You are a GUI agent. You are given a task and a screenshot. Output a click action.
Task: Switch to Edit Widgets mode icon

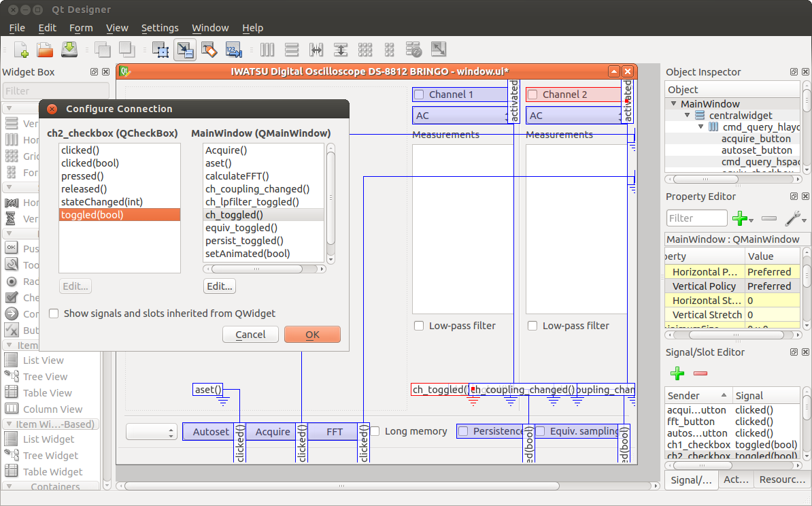(x=160, y=50)
